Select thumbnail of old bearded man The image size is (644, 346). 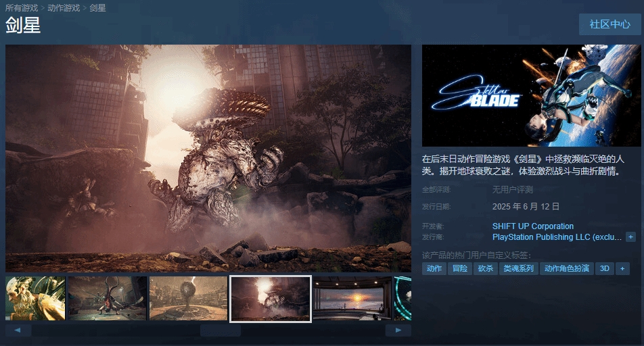pos(35,299)
